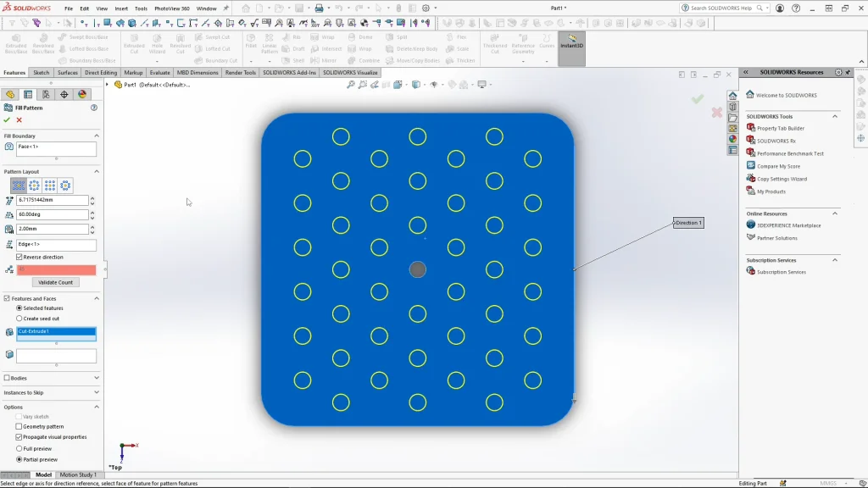Screen dimensions: 868x488
Task: Open the Design Library task pane tab
Action: 732,107
